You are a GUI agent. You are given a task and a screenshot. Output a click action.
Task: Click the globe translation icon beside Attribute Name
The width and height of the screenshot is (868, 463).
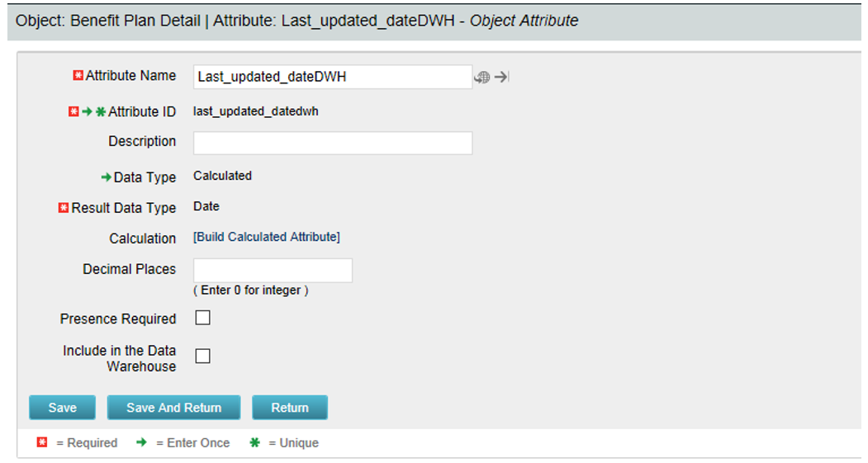click(x=481, y=77)
